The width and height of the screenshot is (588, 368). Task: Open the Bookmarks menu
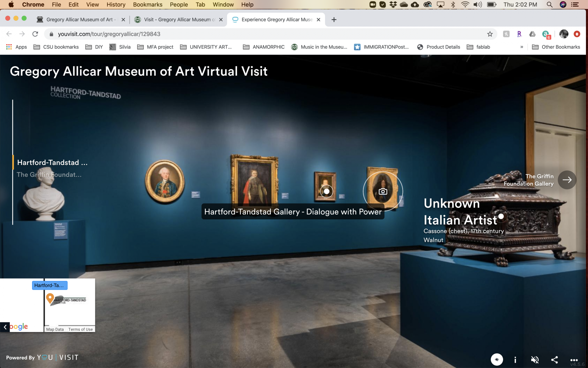148,4
